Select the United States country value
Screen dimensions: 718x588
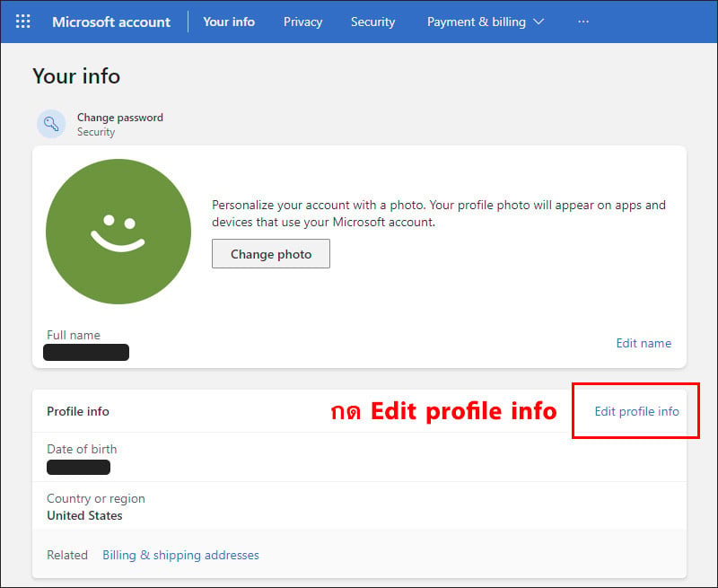tap(84, 515)
